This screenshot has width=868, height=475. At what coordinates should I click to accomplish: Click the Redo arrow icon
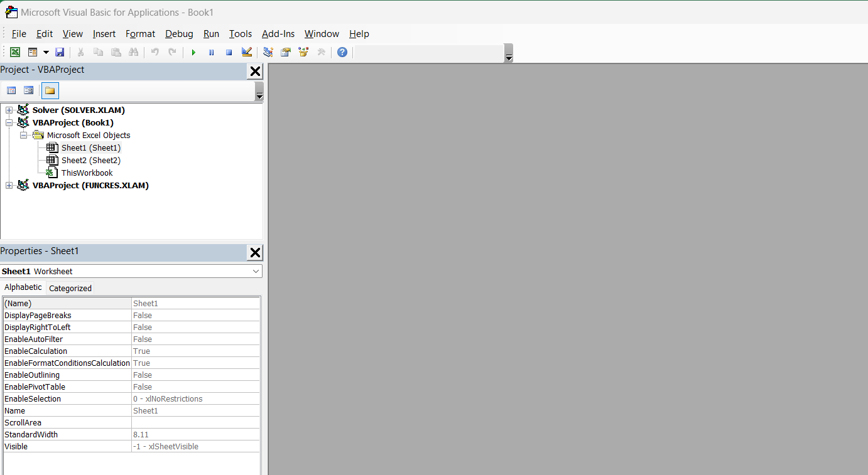(172, 52)
